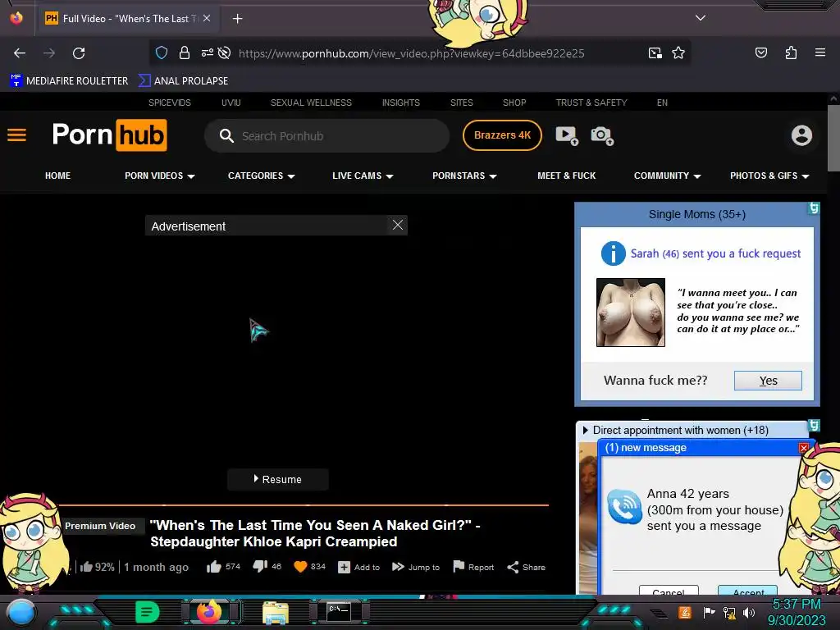The width and height of the screenshot is (840, 630).
Task: Open the MEDIAFIRE ROULETTER bookmark
Action: click(69, 81)
